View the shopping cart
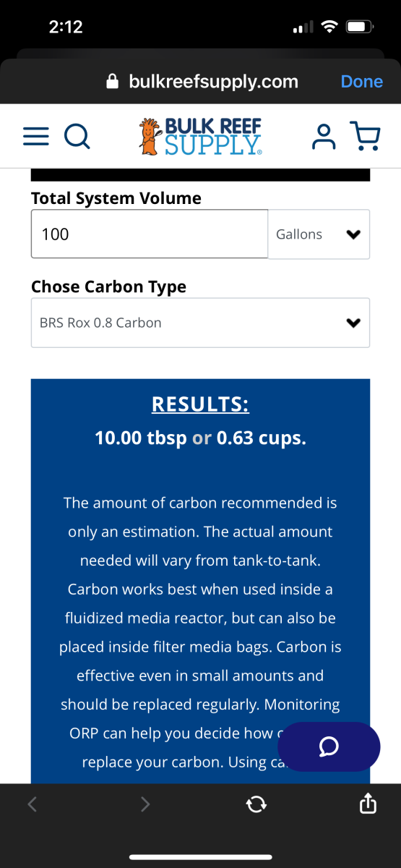The height and width of the screenshot is (868, 401). (x=365, y=135)
